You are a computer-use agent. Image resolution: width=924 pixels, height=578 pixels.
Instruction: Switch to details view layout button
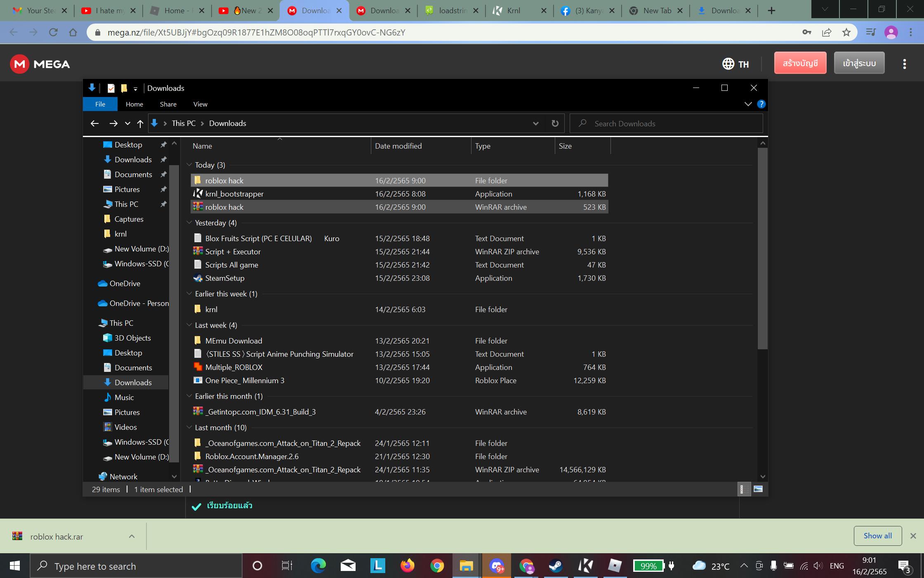(743, 489)
